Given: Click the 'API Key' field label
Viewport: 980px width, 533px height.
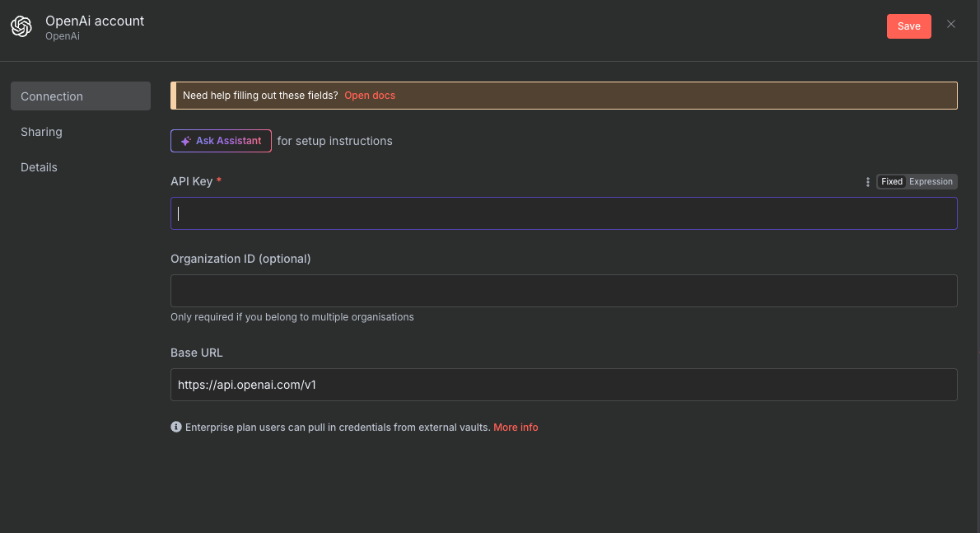Looking at the screenshot, I should 192,181.
